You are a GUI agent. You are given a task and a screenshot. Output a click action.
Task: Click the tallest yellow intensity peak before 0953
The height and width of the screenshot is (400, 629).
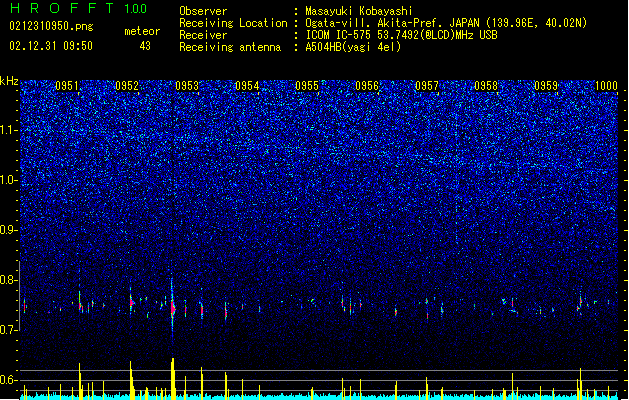173,379
